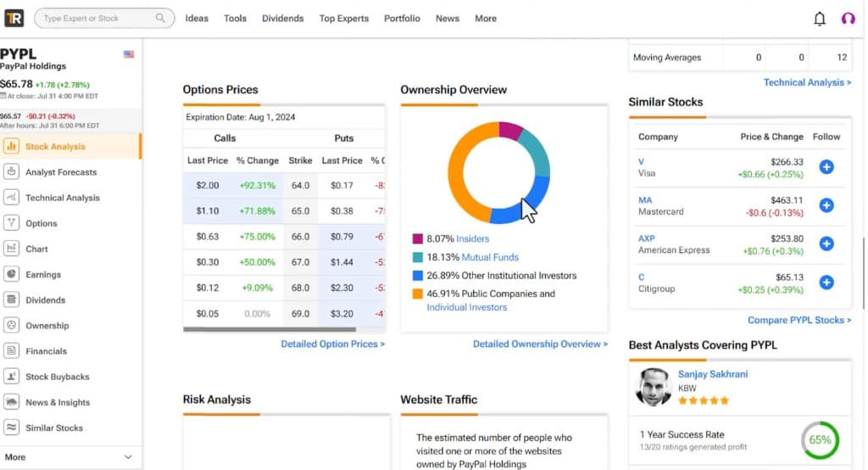Screen dimensions: 868x470
Task: Follow Mastercard with the plus button
Action: pos(826,205)
